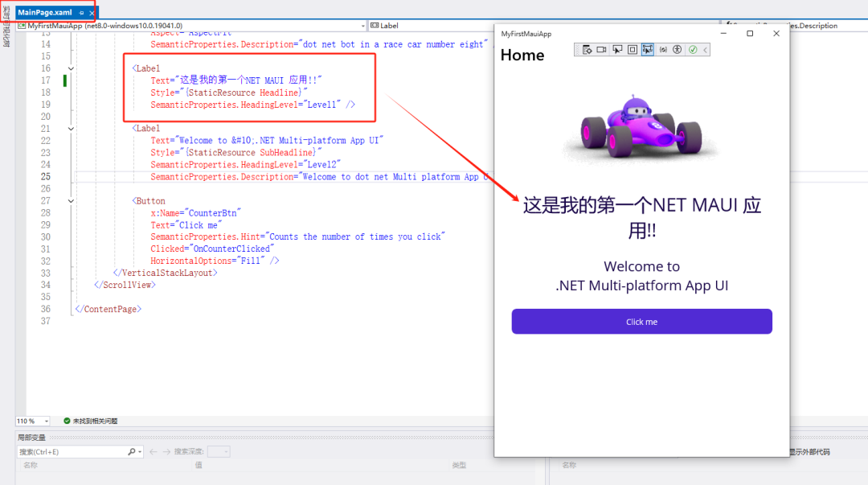Open the 搜索深度 search depth dropdown
868x485 pixels.
219,452
